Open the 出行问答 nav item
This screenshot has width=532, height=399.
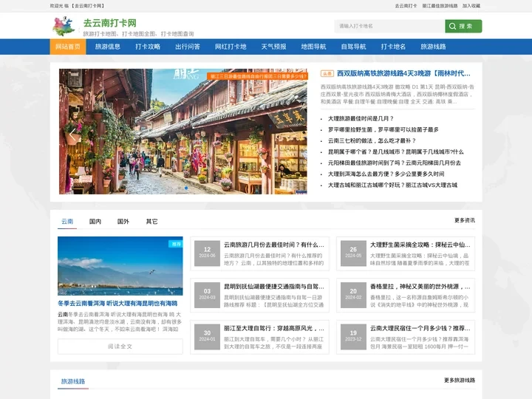click(x=188, y=47)
